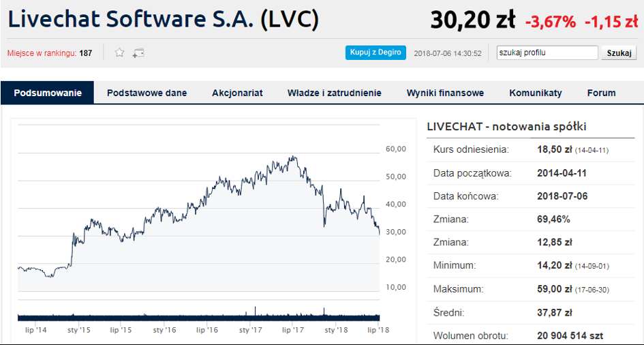
Task: Click the add to portfolio wallet icon
Action: [138, 52]
